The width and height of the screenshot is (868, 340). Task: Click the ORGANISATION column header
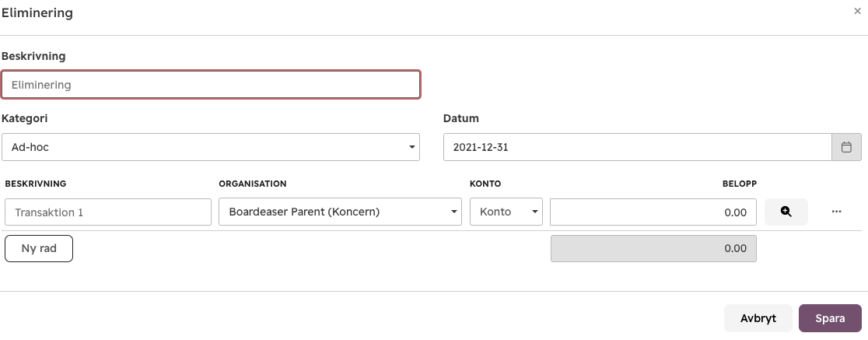click(253, 184)
